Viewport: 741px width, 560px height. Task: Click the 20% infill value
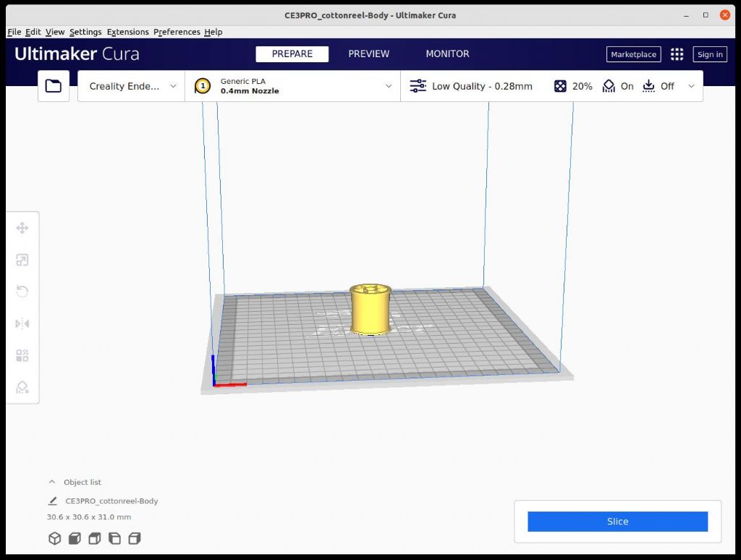tap(583, 86)
